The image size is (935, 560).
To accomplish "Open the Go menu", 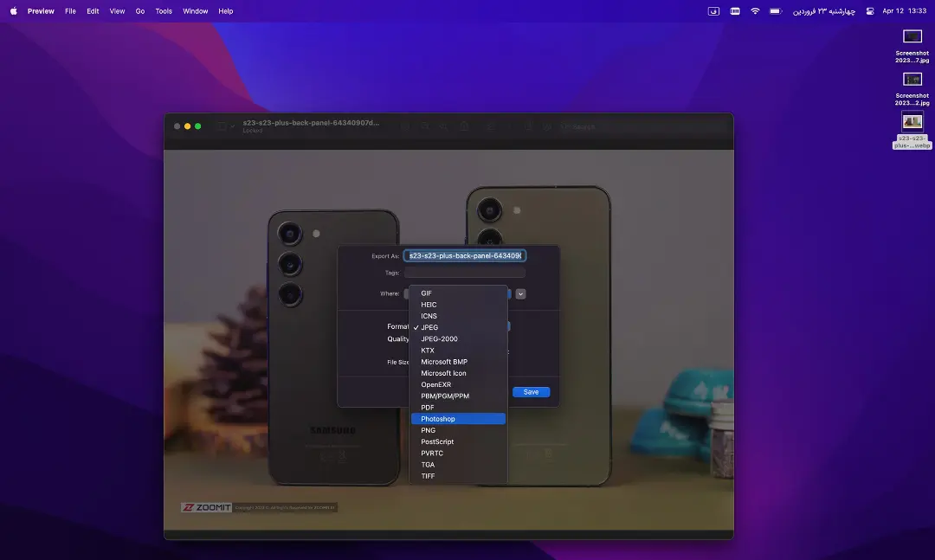I will click(x=140, y=10).
